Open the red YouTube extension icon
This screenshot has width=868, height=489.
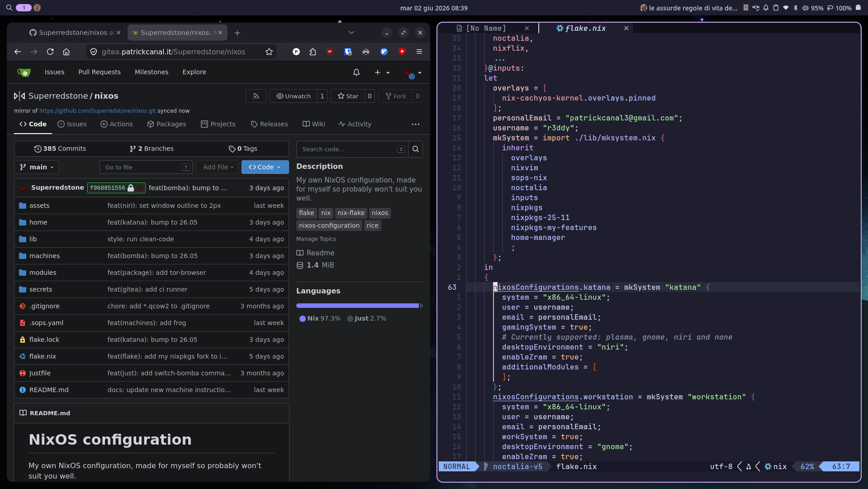click(x=402, y=52)
